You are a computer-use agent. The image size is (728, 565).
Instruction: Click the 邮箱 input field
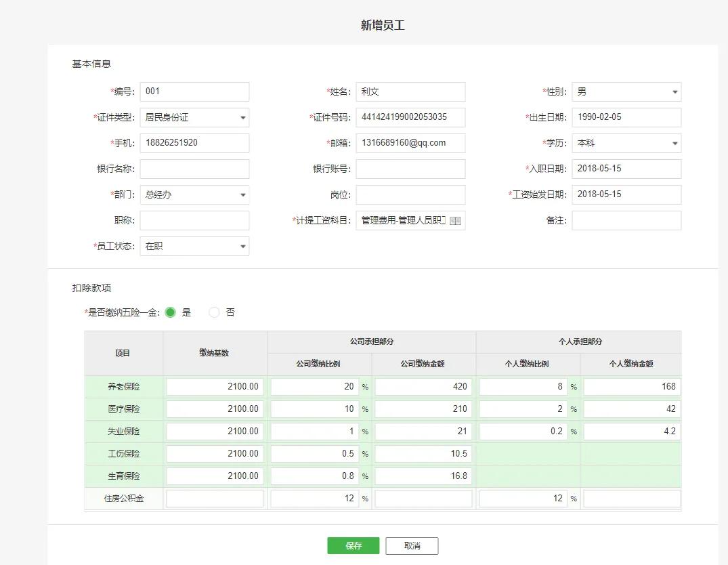(410, 143)
